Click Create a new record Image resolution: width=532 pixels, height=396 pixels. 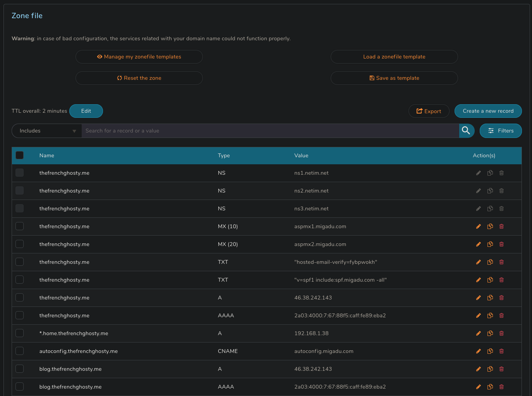[x=488, y=111]
